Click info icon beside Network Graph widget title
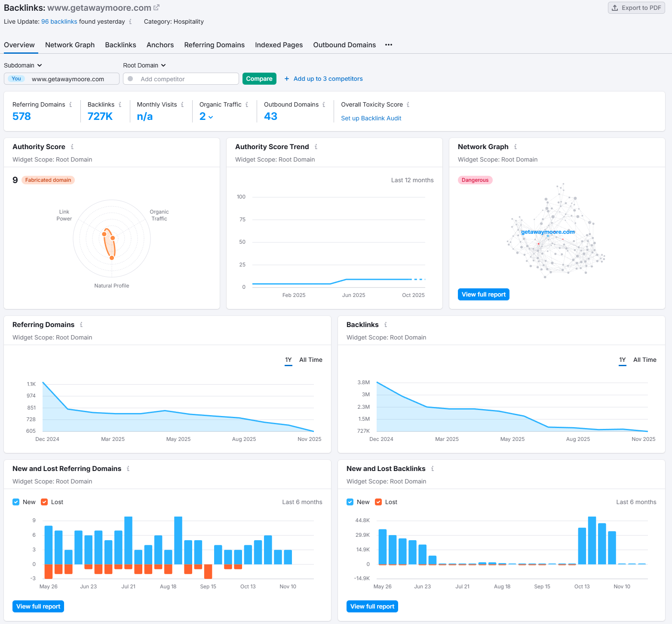The image size is (672, 624). click(516, 147)
